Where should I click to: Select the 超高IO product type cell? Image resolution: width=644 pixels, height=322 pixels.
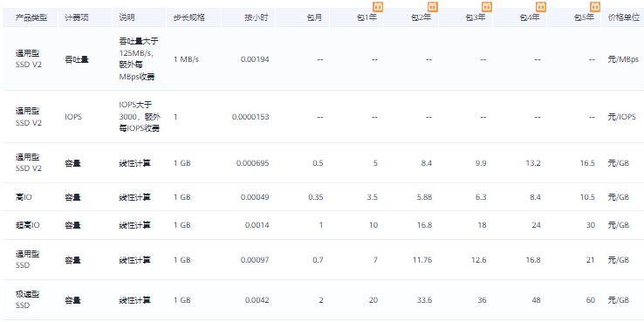click(28, 225)
